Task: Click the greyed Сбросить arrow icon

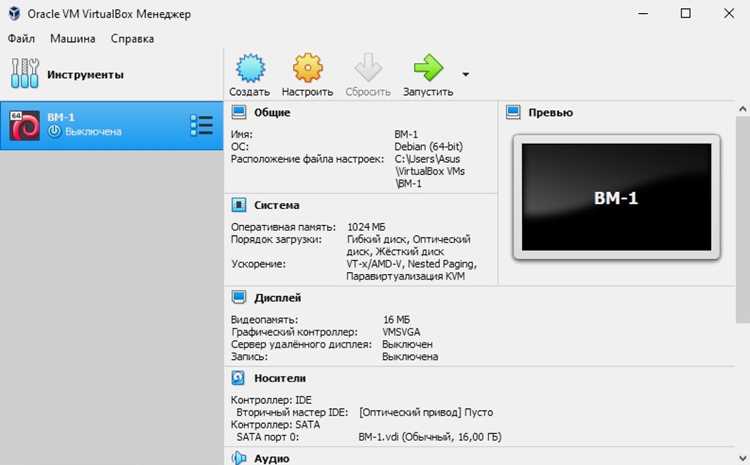Action: pos(368,68)
